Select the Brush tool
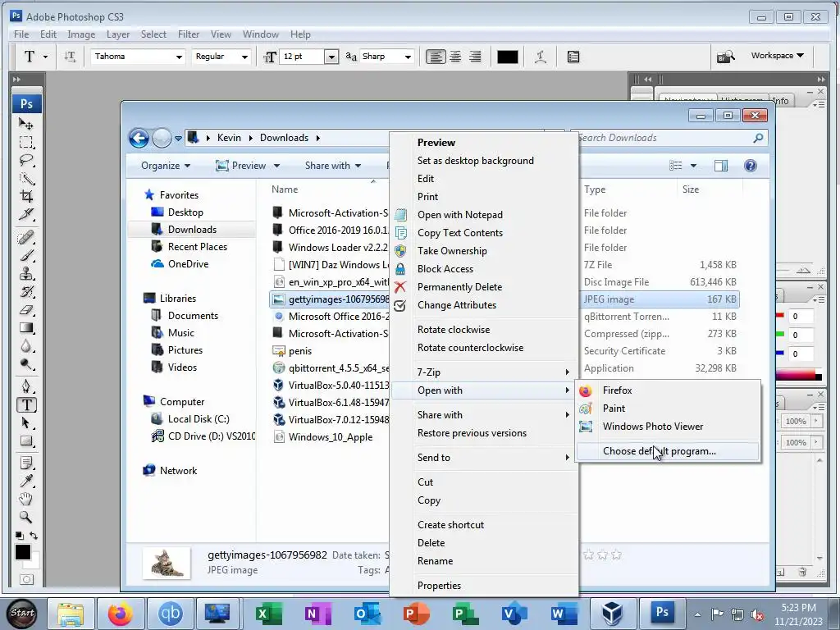This screenshot has height=630, width=840. pyautogui.click(x=26, y=255)
